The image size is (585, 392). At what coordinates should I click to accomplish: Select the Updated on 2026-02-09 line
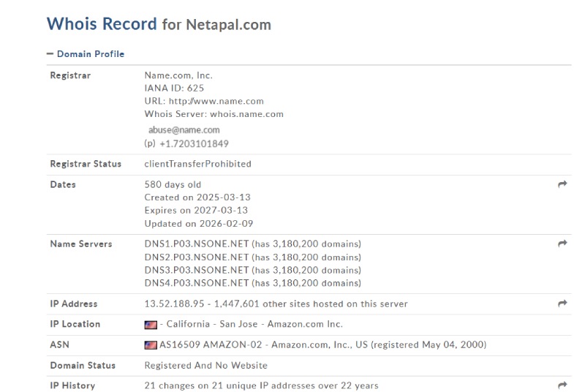199,223
